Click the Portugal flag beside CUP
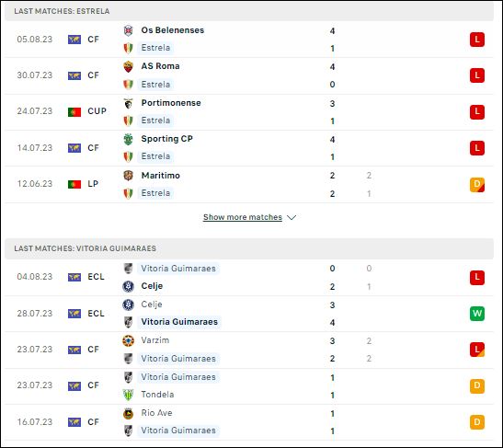 pos(74,111)
